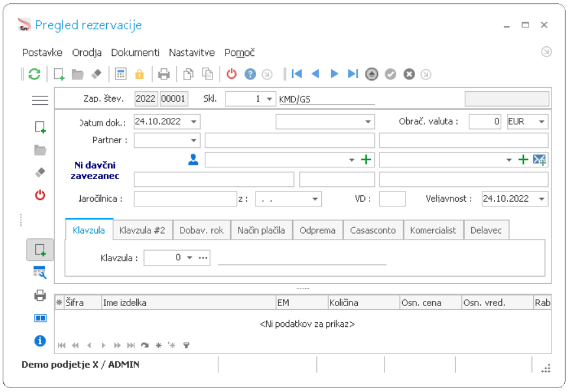Switch to Komercialist tab
This screenshot has width=569, height=392.
pyautogui.click(x=433, y=231)
